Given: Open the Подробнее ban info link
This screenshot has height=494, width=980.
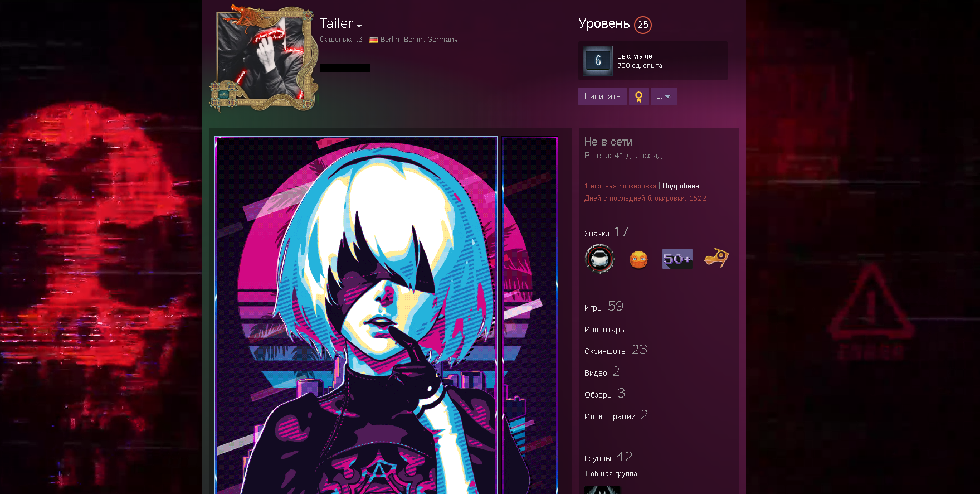Looking at the screenshot, I should coord(681,186).
